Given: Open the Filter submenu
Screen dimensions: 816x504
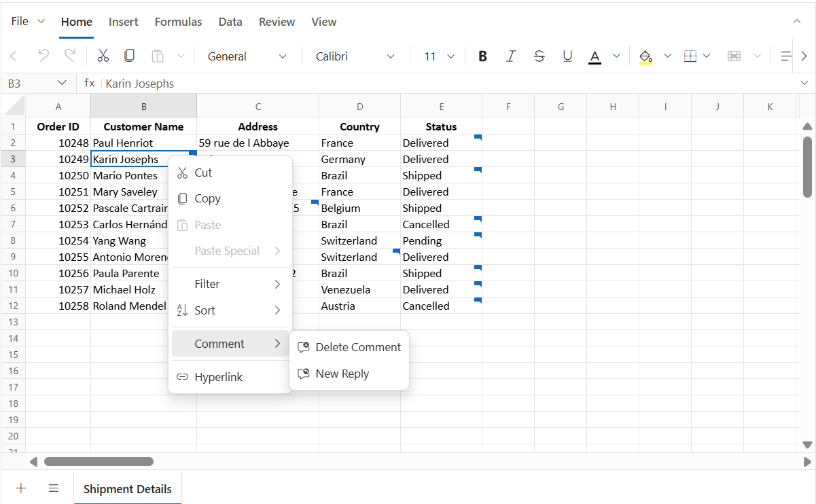Looking at the screenshot, I should [230, 284].
